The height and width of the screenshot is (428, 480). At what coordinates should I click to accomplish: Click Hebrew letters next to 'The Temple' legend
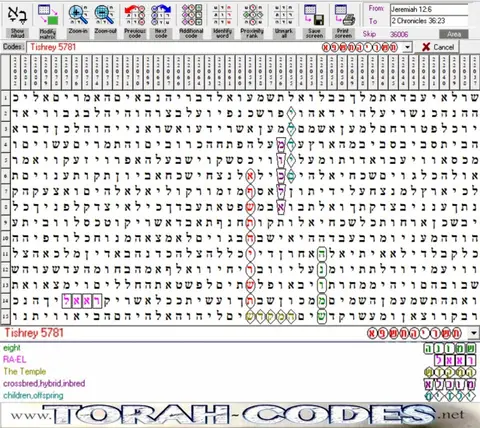pyautogui.click(x=450, y=372)
